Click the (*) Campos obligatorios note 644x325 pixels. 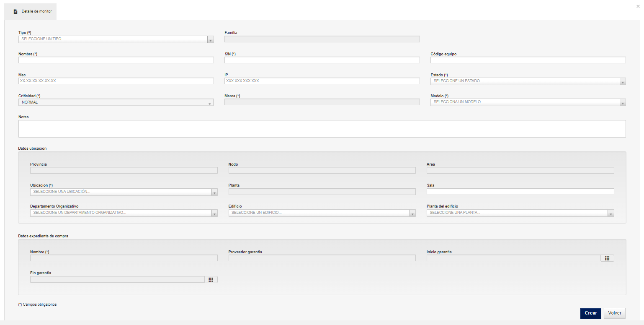38,304
